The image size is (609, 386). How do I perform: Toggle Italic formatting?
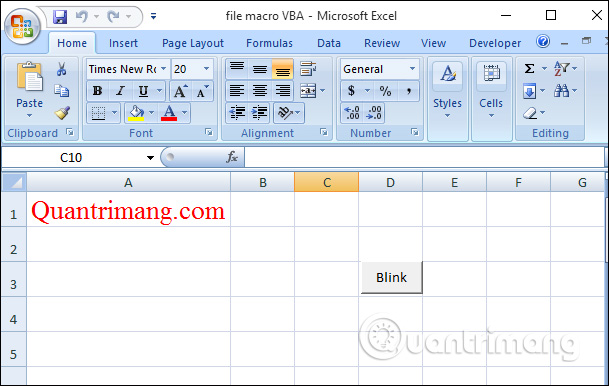[120, 91]
